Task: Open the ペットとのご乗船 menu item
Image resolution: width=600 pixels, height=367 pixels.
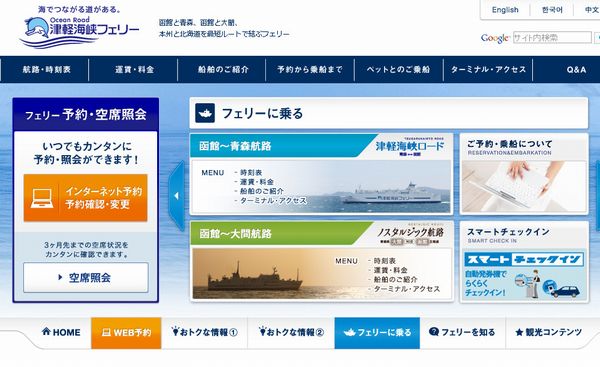Action: [398, 70]
